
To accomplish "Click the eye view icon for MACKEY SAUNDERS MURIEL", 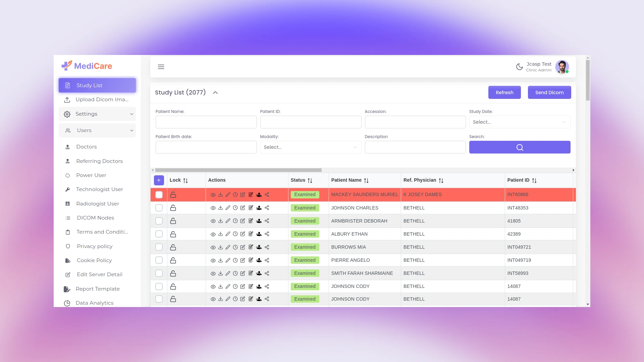I will coord(213,195).
